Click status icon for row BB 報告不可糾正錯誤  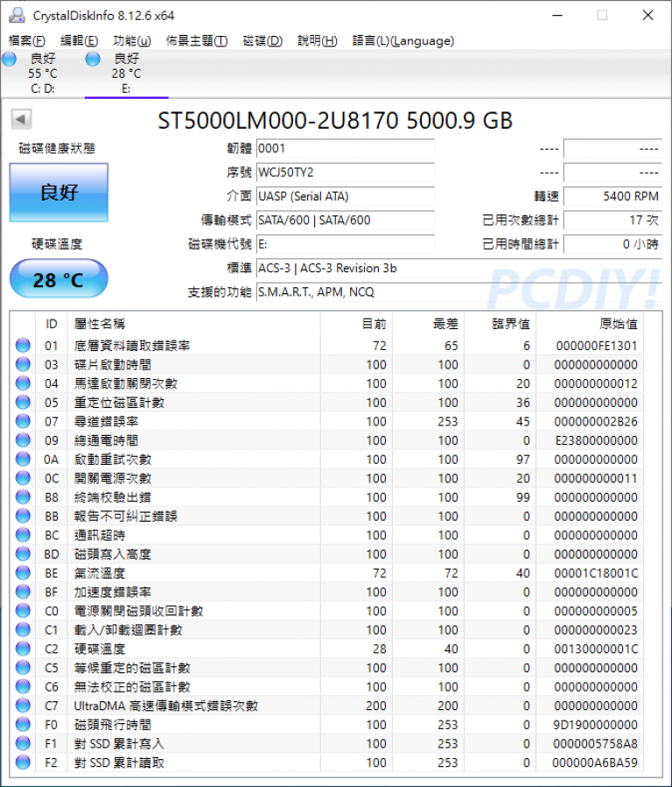(x=23, y=516)
